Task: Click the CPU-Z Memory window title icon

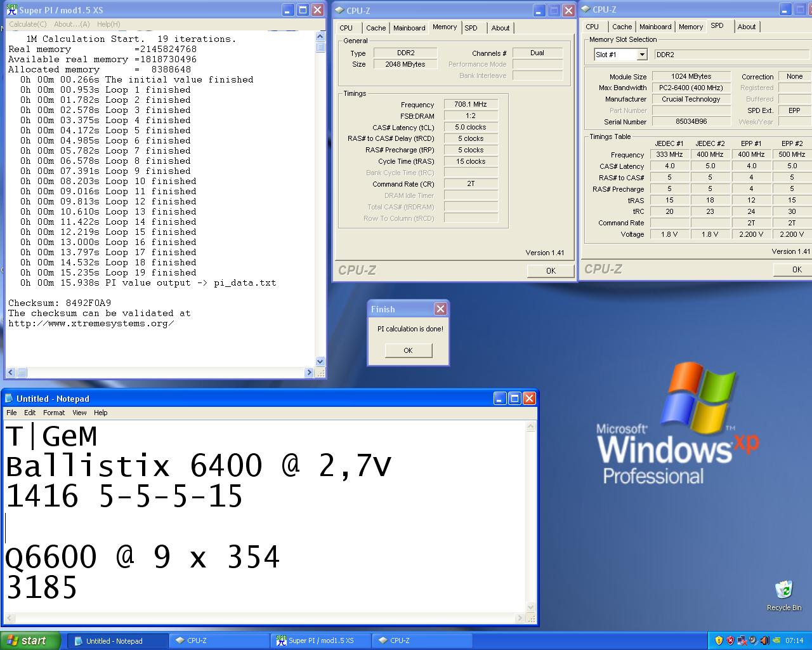Action: (x=339, y=11)
